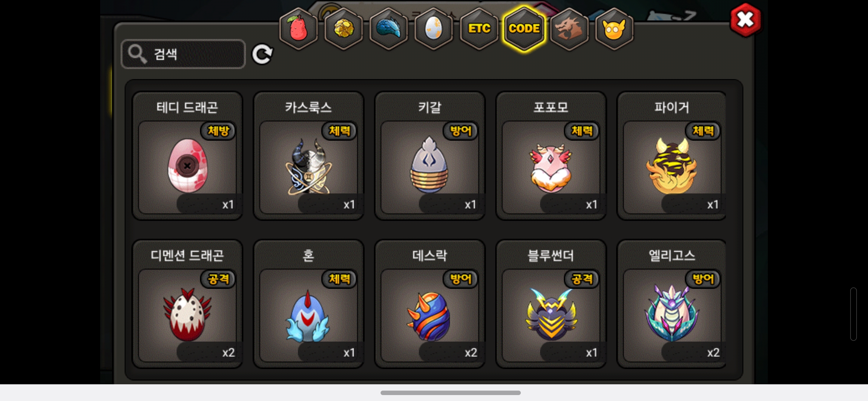Select the 블루썬더 egg item
The width and height of the screenshot is (868, 401).
tap(551, 304)
